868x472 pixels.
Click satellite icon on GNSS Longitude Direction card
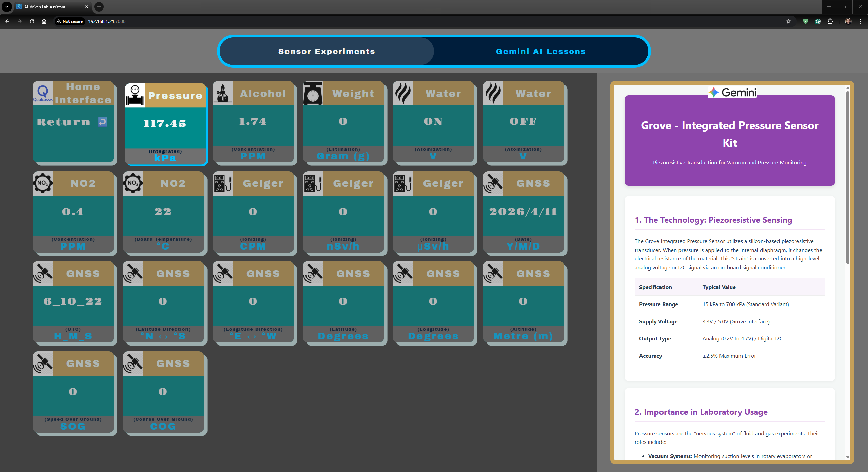223,273
